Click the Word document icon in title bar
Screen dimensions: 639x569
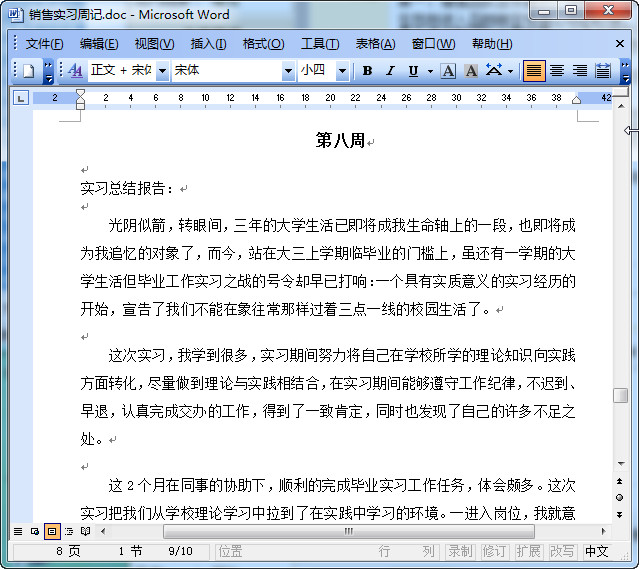(x=15, y=15)
